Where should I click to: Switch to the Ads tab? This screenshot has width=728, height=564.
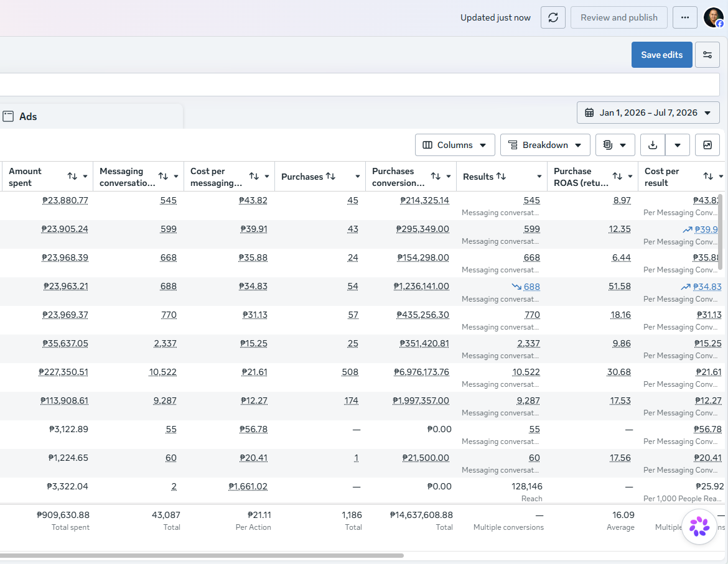(x=91, y=116)
